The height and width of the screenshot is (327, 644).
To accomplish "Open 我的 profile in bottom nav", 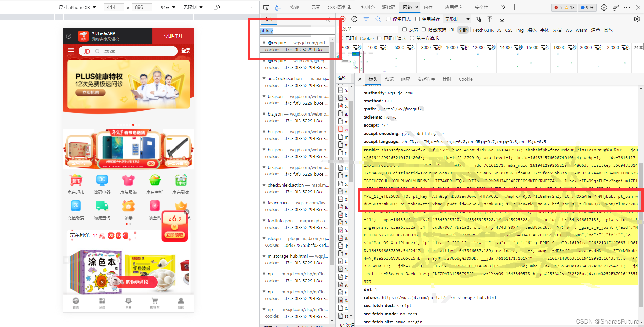I will pyautogui.click(x=181, y=303).
